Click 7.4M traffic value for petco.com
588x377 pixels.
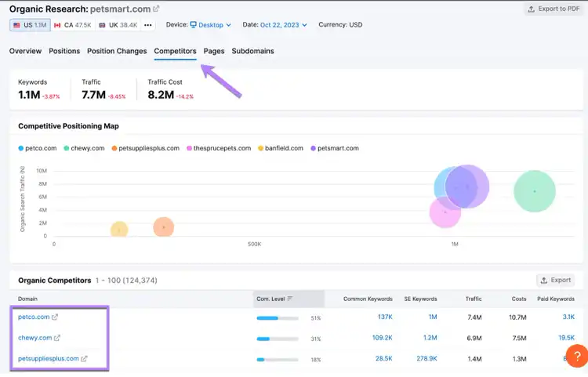[x=474, y=317]
